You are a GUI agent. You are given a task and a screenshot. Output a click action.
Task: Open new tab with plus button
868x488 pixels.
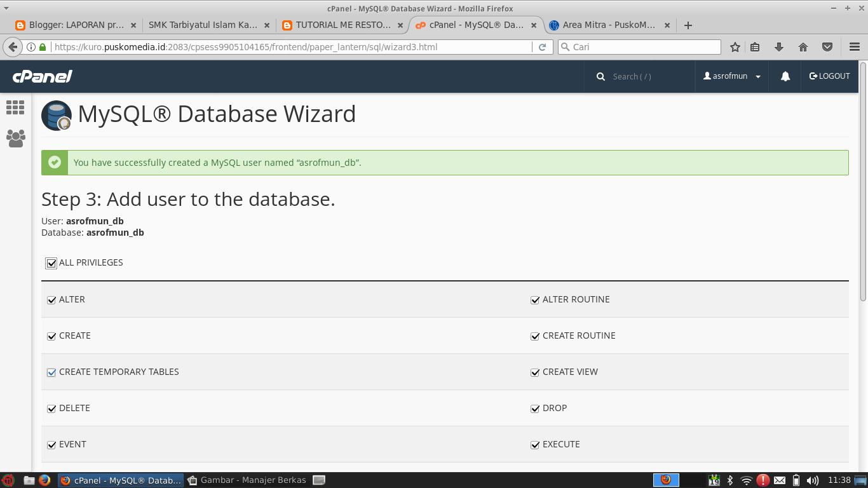(688, 25)
